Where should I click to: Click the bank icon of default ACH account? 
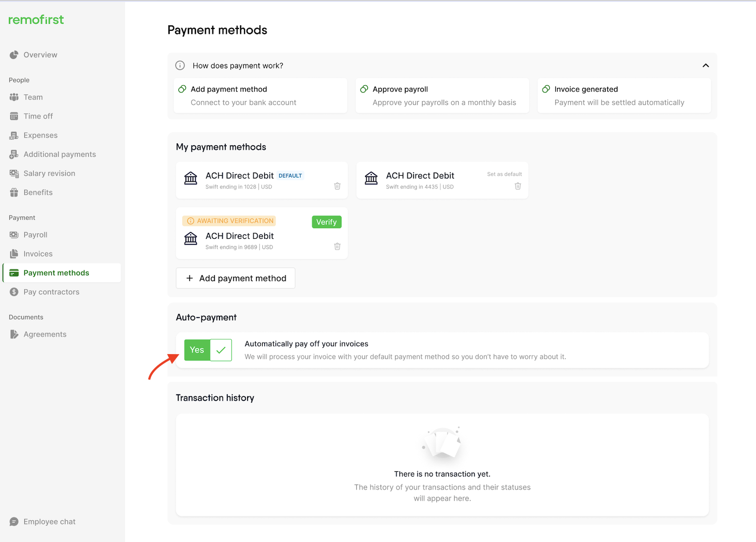[x=191, y=178]
